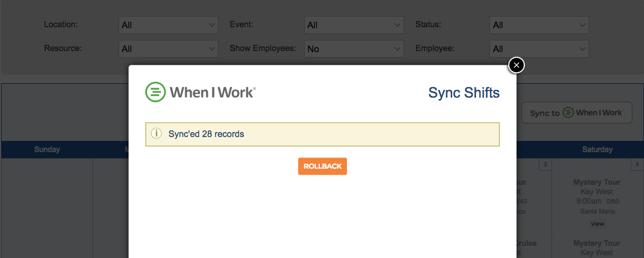This screenshot has height=258, width=644.
Task: Close the Sync Shifts dialog
Action: [517, 65]
